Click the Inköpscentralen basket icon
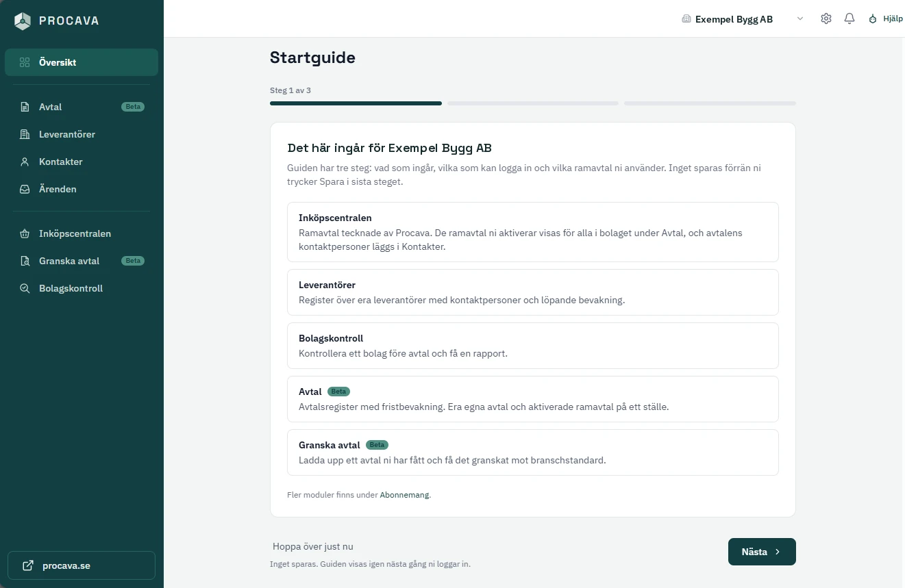The height and width of the screenshot is (588, 905). click(x=25, y=233)
